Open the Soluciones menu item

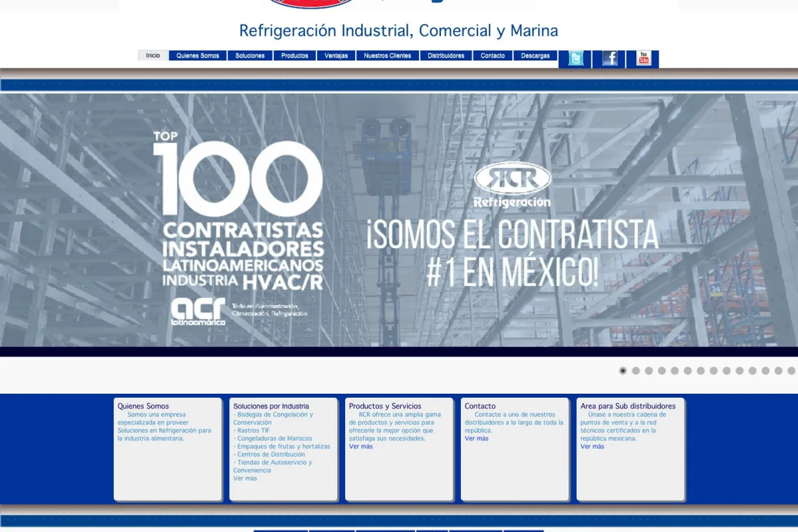(x=250, y=56)
